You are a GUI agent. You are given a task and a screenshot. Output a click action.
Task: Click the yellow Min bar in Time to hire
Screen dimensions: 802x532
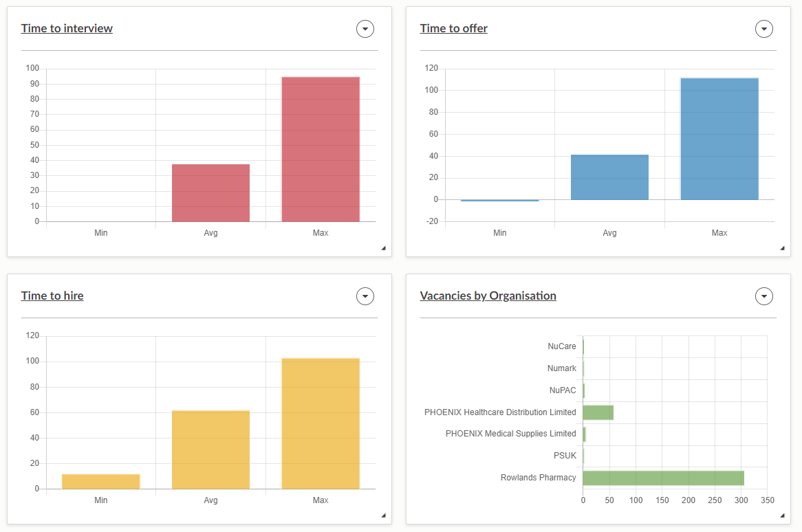101,482
